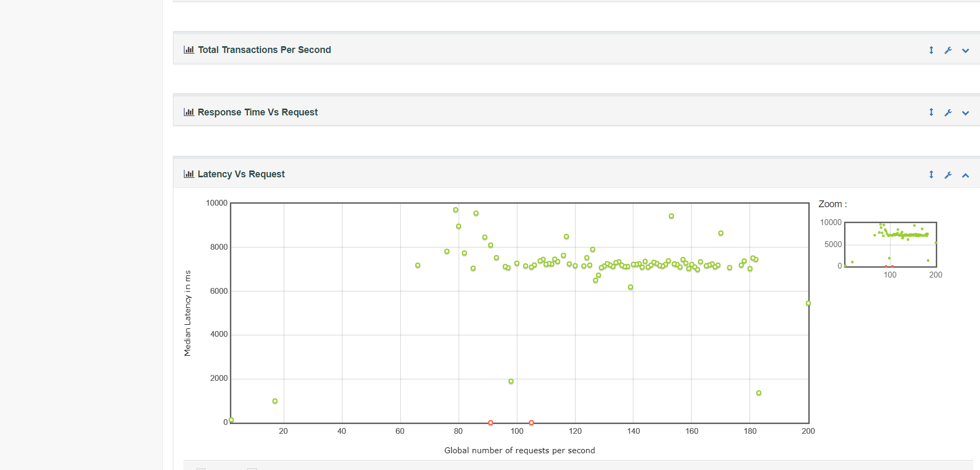Open wrench settings for Response Time Vs Request
980x470 pixels.
(948, 113)
